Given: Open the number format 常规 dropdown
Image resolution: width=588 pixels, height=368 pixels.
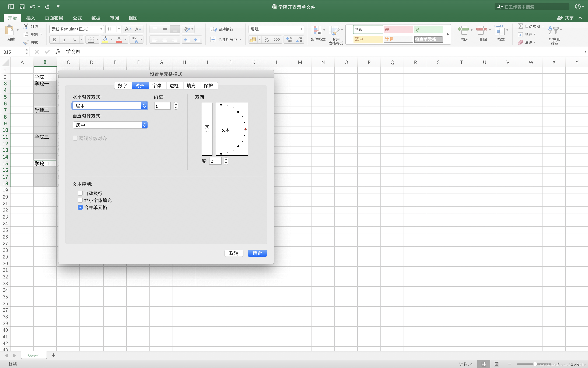Looking at the screenshot, I should click(301, 29).
